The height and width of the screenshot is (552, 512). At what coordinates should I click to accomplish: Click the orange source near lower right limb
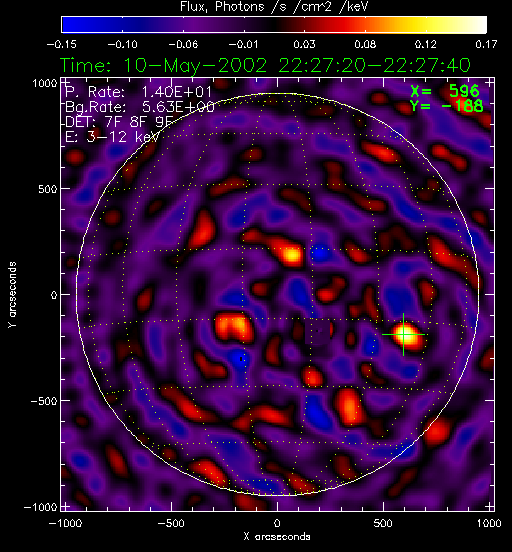tap(437, 431)
